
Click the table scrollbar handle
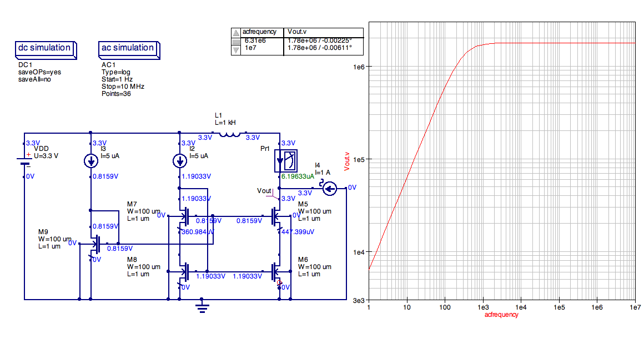click(x=237, y=41)
